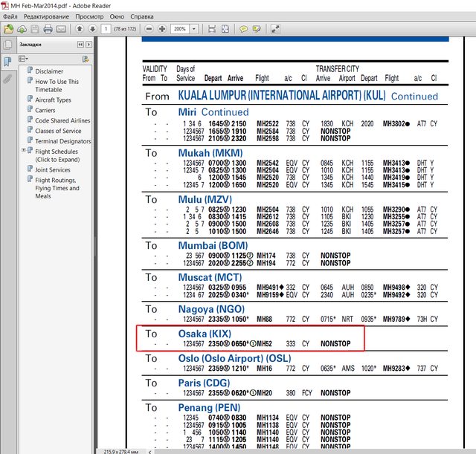Viewport: 476px width, 454px height.
Task: Print the document with the printer icon
Action: tap(48, 29)
